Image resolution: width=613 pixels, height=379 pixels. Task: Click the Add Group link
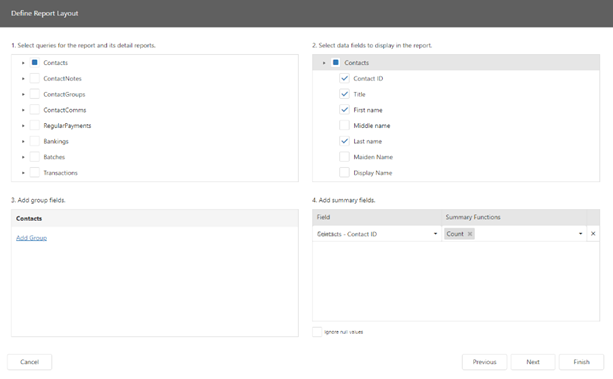point(31,238)
